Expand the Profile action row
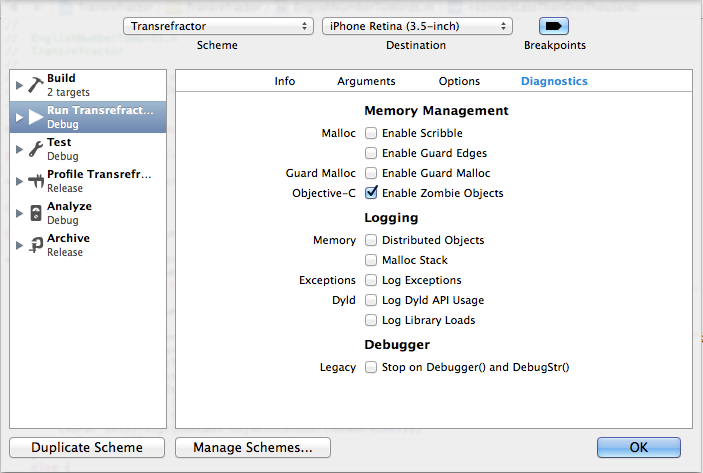This screenshot has width=703, height=473. 19,181
